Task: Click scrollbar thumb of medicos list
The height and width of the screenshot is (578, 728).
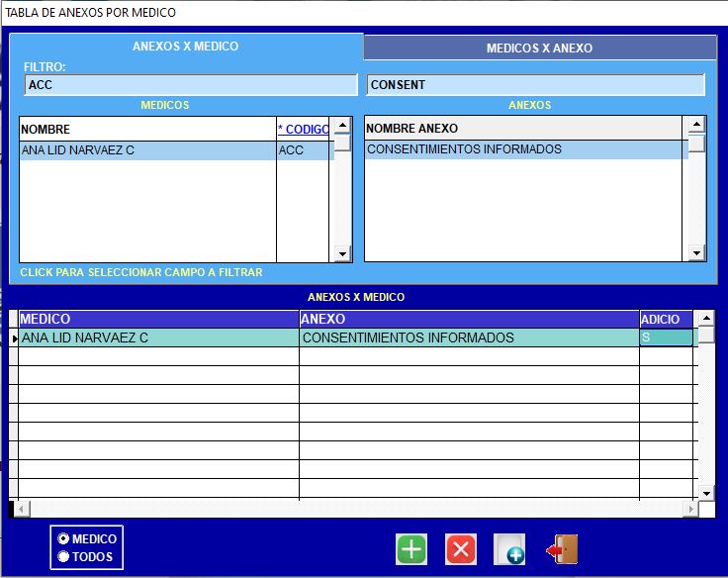Action: coord(342,143)
